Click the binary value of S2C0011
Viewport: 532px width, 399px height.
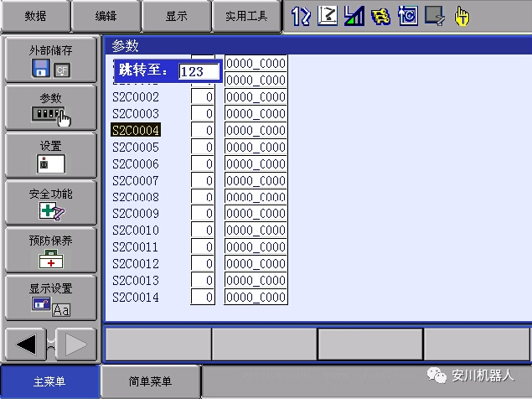click(x=256, y=246)
